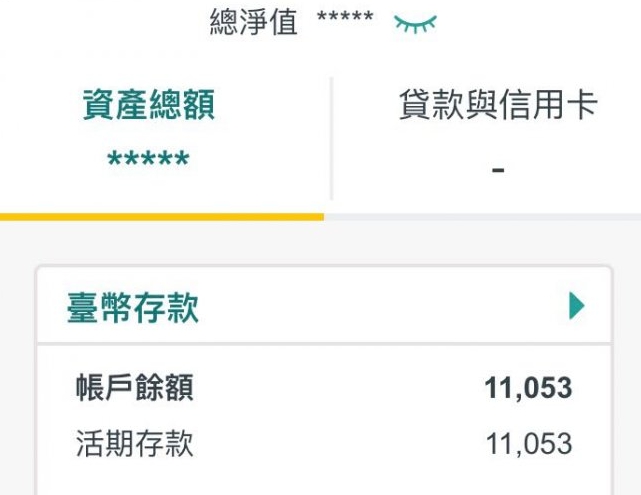Tap blank space between 活期存款 and its amount
This screenshot has height=495, width=641.
pos(340,444)
